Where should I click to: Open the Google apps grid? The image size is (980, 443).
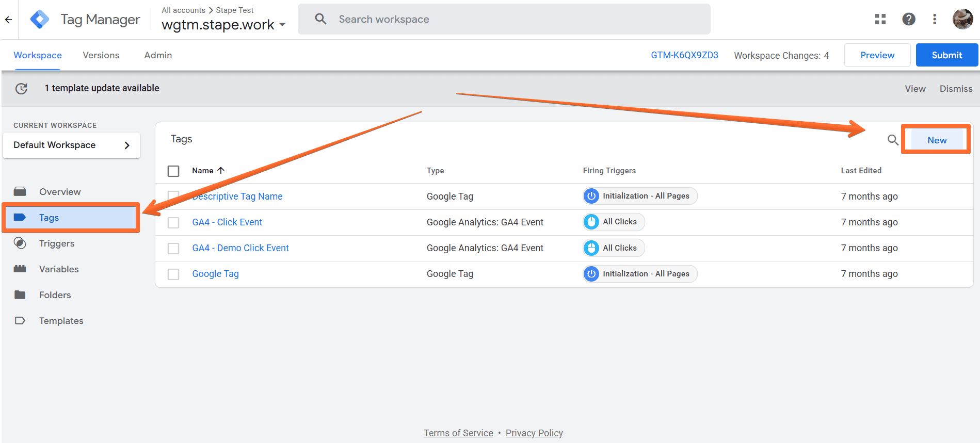[880, 19]
